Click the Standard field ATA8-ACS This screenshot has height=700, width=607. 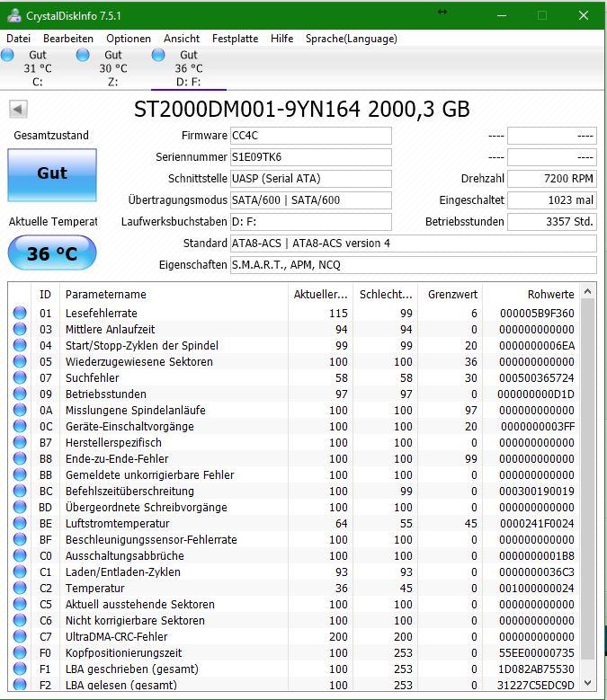pos(413,244)
